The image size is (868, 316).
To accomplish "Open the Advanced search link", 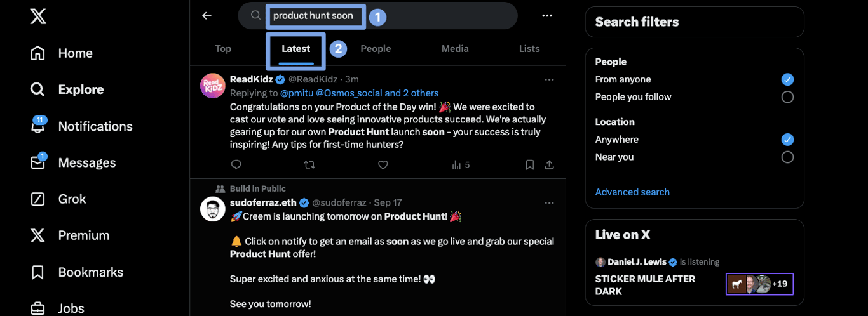I will tap(632, 192).
